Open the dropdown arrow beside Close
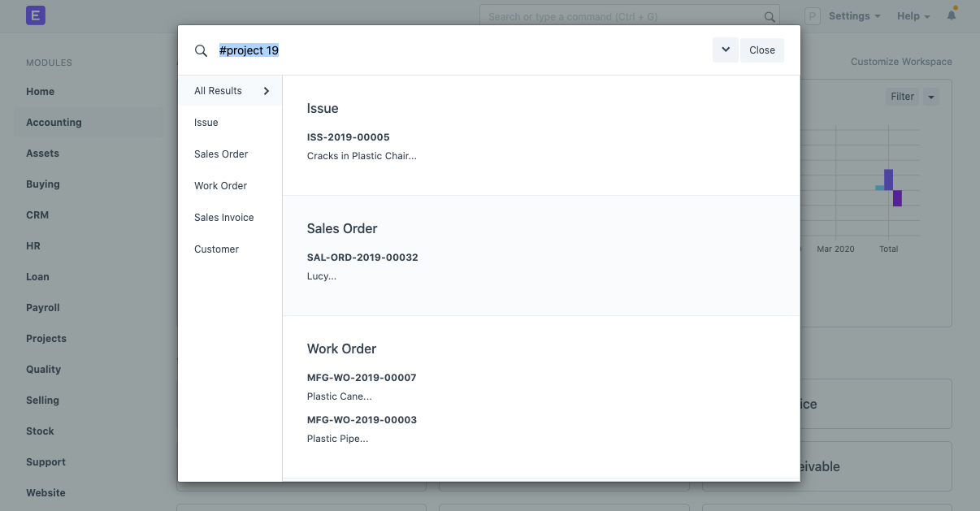Image resolution: width=980 pixels, height=511 pixels. click(x=725, y=50)
